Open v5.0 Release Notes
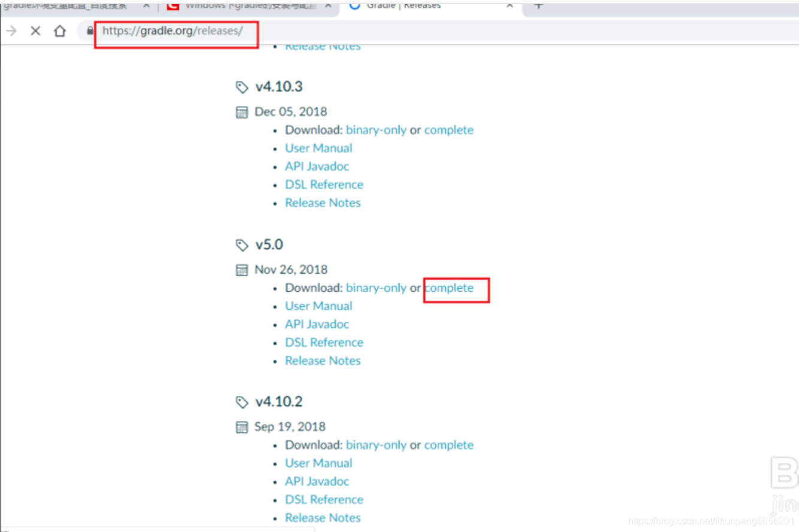Screen dimensions: 799x532 [x=322, y=361]
